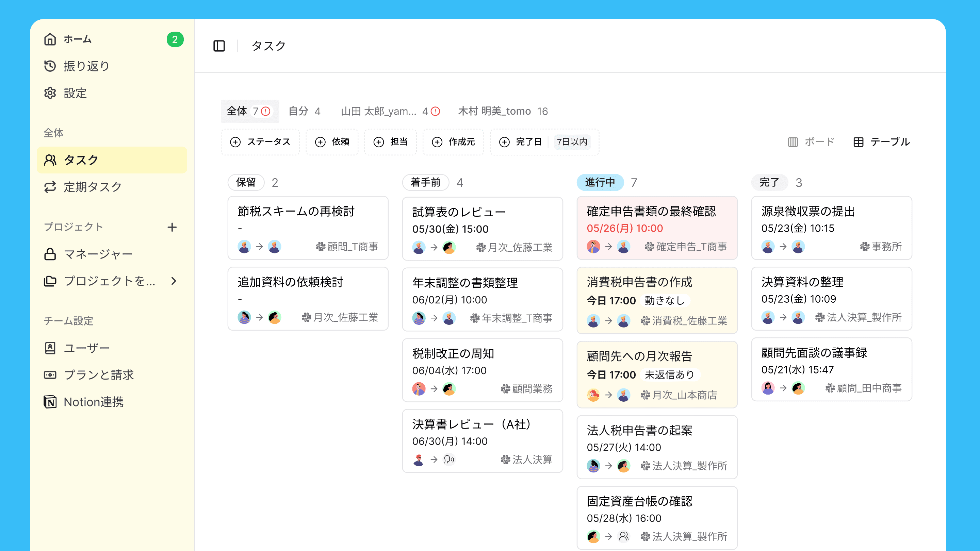Click the Home icon in sidebar
This screenshot has width=980, height=551.
coord(50,39)
